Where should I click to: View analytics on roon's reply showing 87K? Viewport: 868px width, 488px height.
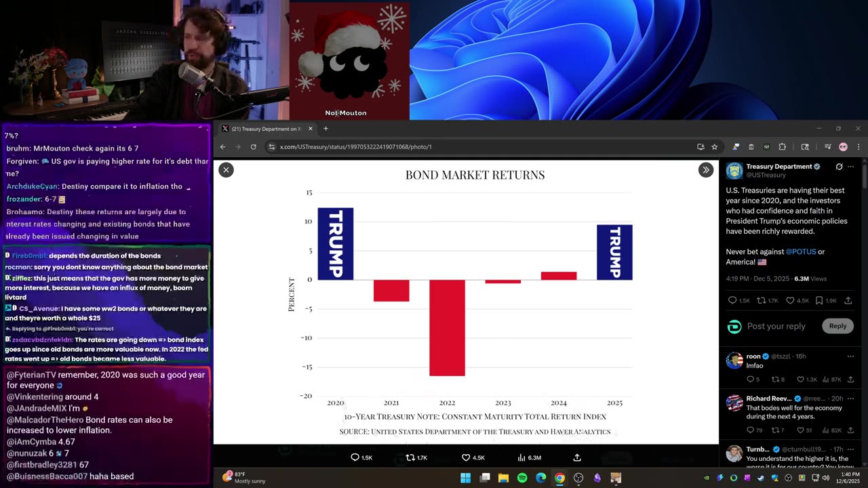826,380
